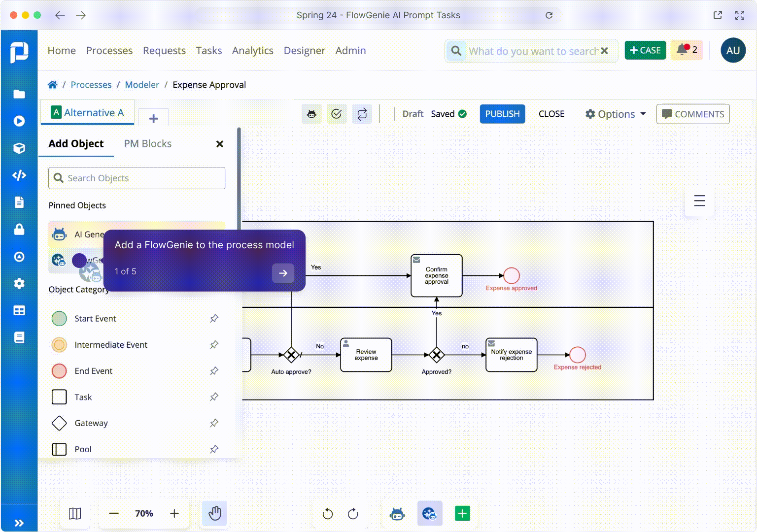Open the gear settings sidebar icon

19,284
